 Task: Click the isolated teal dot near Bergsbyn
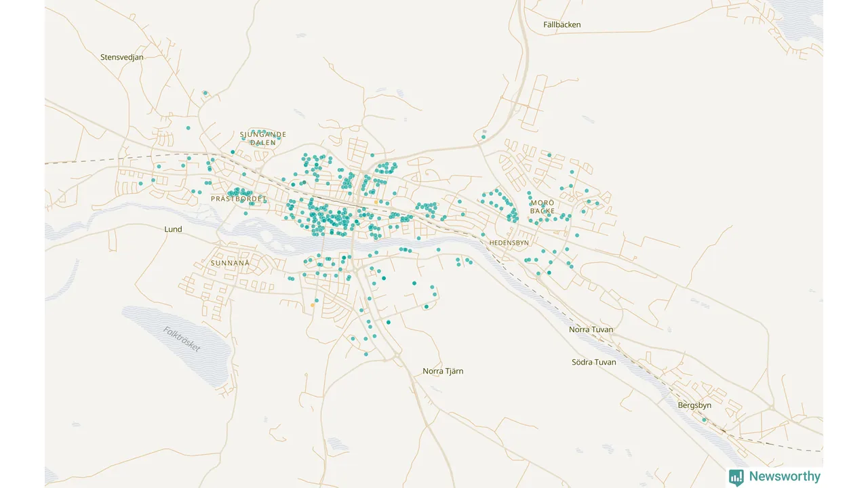coord(704,420)
